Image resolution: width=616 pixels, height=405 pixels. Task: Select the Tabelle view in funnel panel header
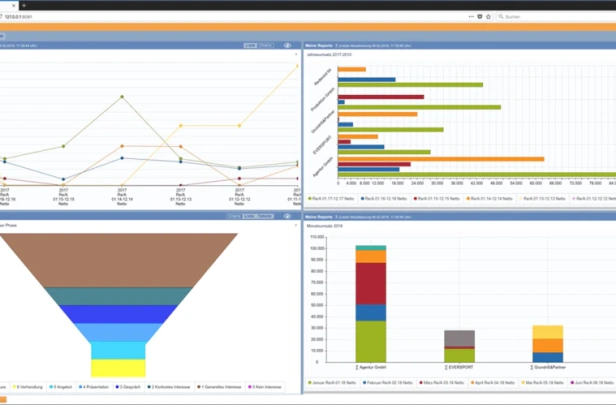coord(265,216)
